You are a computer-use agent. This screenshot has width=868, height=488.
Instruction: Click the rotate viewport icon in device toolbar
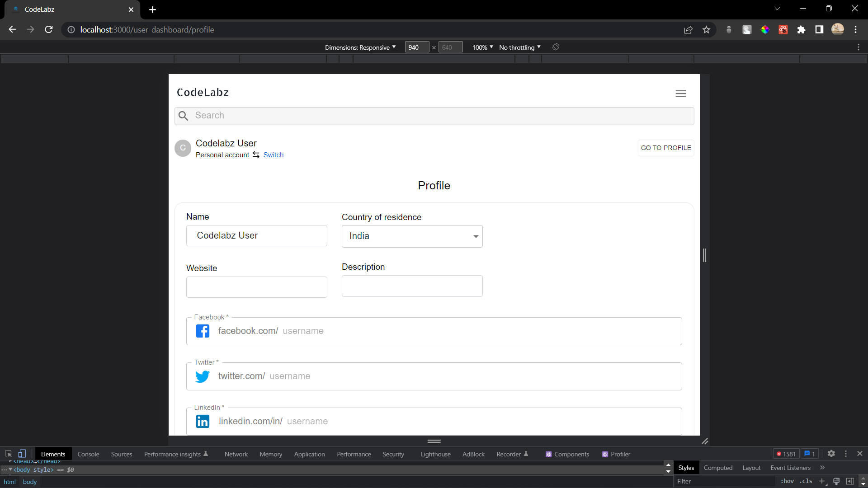[x=555, y=47]
